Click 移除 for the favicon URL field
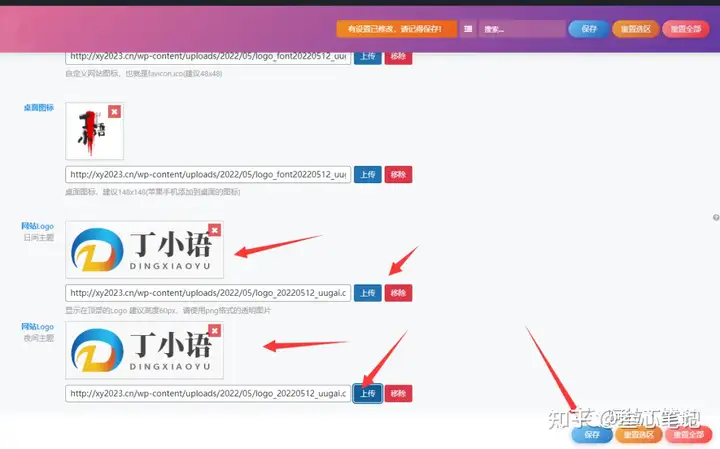This screenshot has height=449, width=720. click(398, 57)
